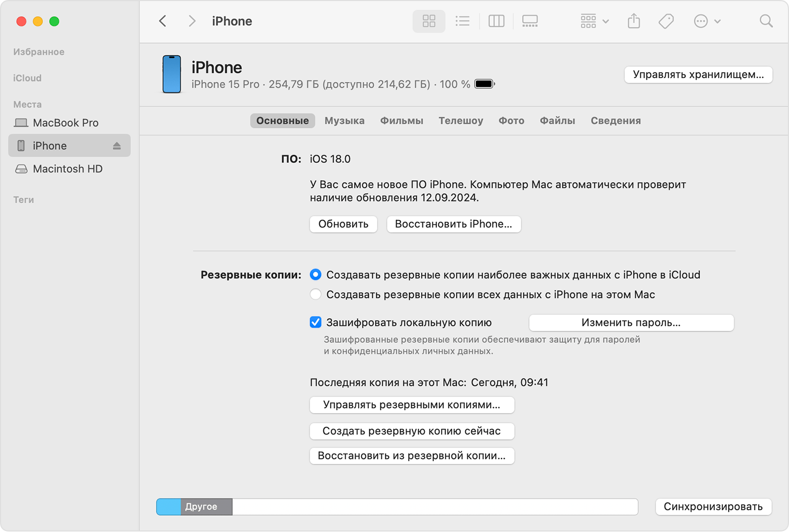Open the Фото tab
Image resolution: width=789 pixels, height=532 pixels.
pos(511,121)
